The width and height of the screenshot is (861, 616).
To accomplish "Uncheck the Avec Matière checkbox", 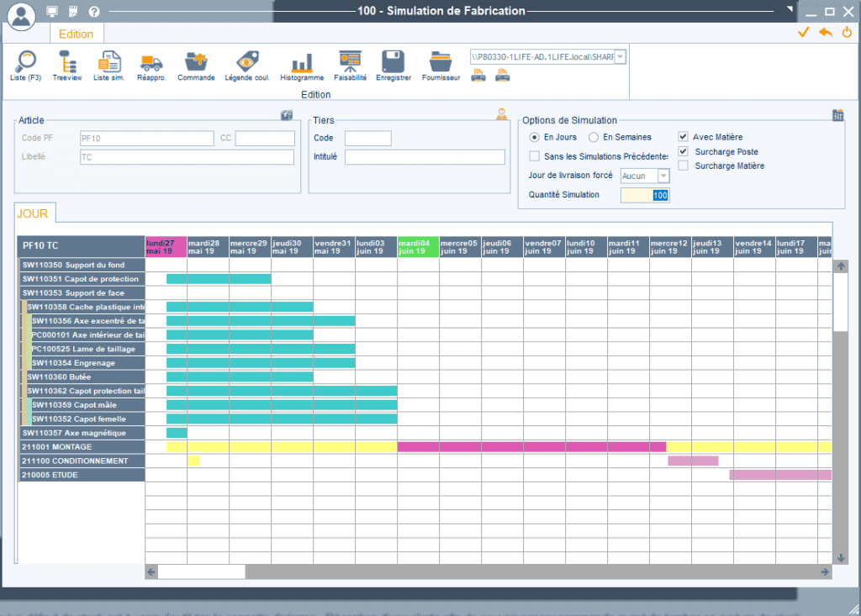I will click(x=683, y=137).
